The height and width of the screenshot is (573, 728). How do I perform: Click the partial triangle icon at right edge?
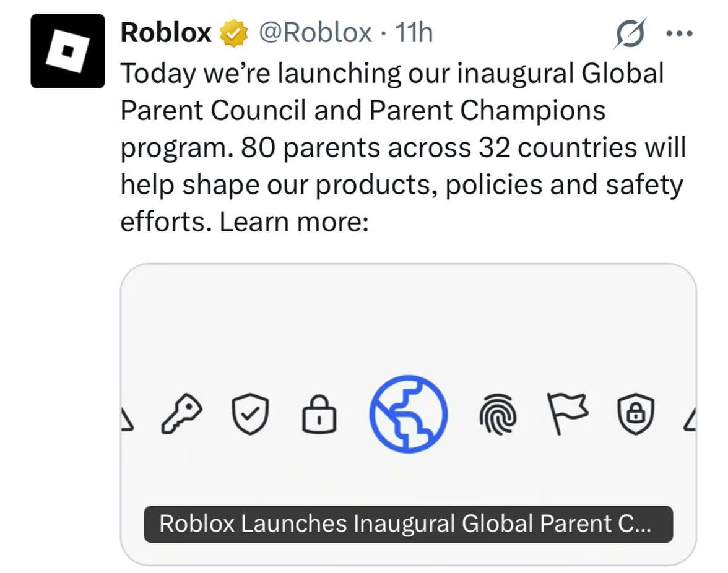tap(690, 421)
